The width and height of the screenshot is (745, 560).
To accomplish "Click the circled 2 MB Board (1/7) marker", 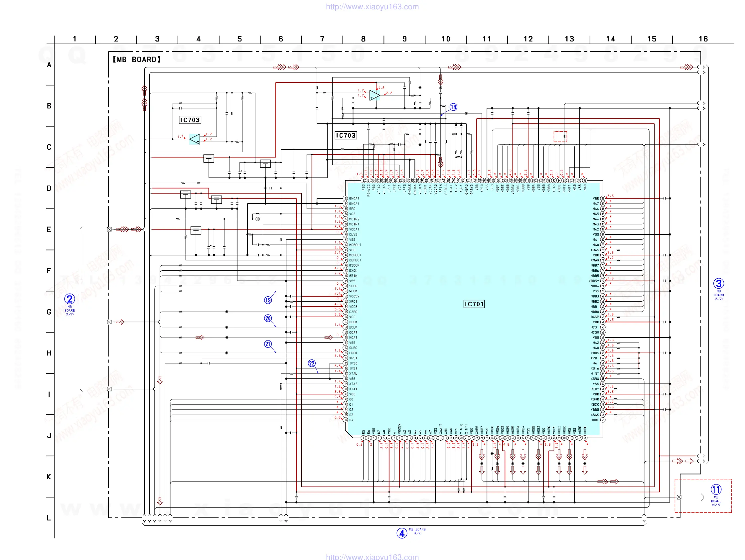I will pos(70,299).
